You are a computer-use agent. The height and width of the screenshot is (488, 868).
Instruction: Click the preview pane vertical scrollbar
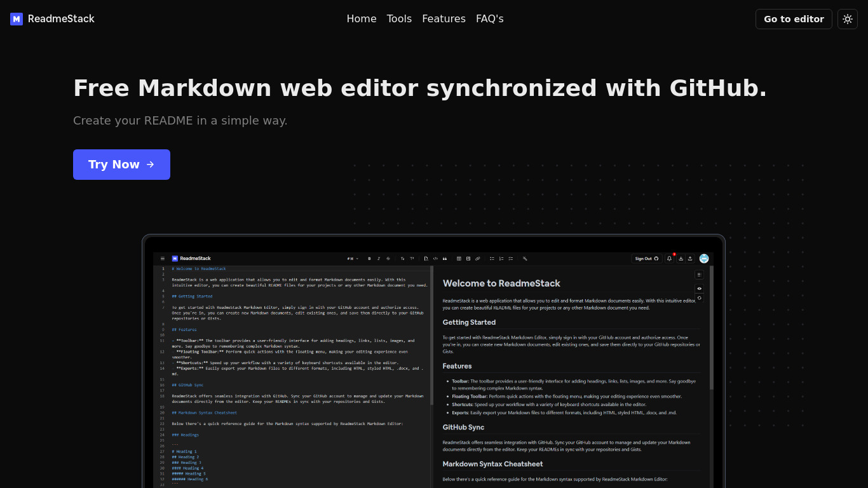click(x=711, y=330)
